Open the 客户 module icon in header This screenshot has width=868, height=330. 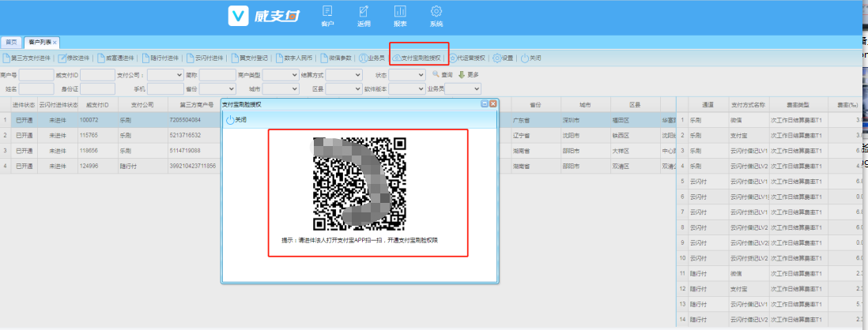coord(326,15)
